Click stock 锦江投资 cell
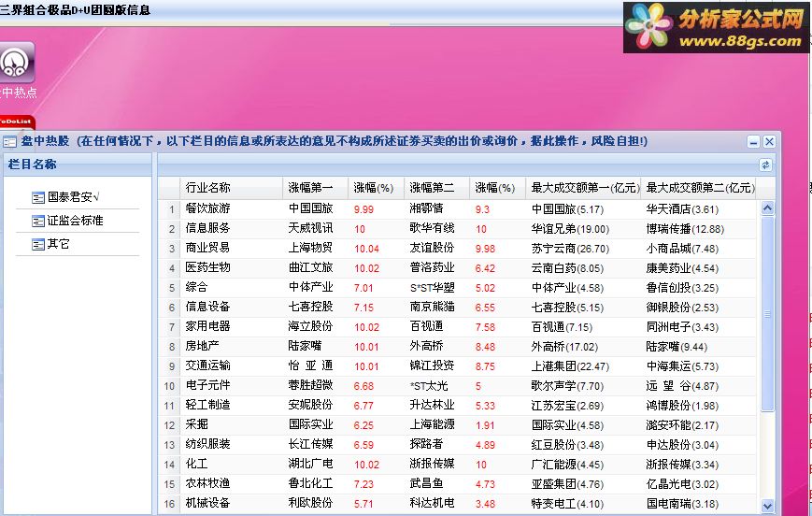Viewport: 812px width, 516px height. click(x=432, y=365)
